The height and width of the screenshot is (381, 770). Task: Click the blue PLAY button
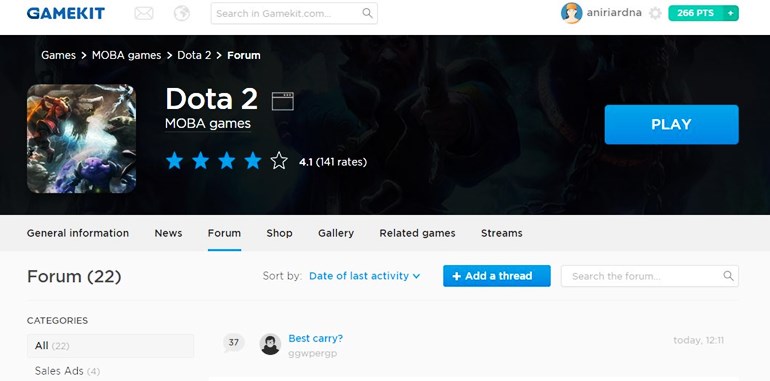pos(671,124)
